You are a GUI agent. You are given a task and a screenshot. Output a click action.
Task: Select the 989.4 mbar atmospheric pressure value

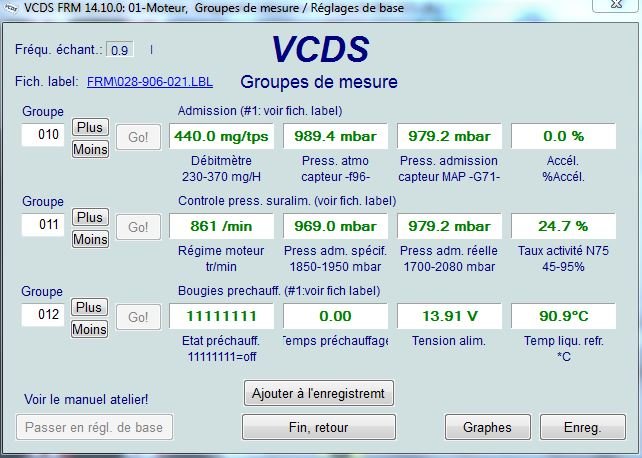click(x=335, y=136)
